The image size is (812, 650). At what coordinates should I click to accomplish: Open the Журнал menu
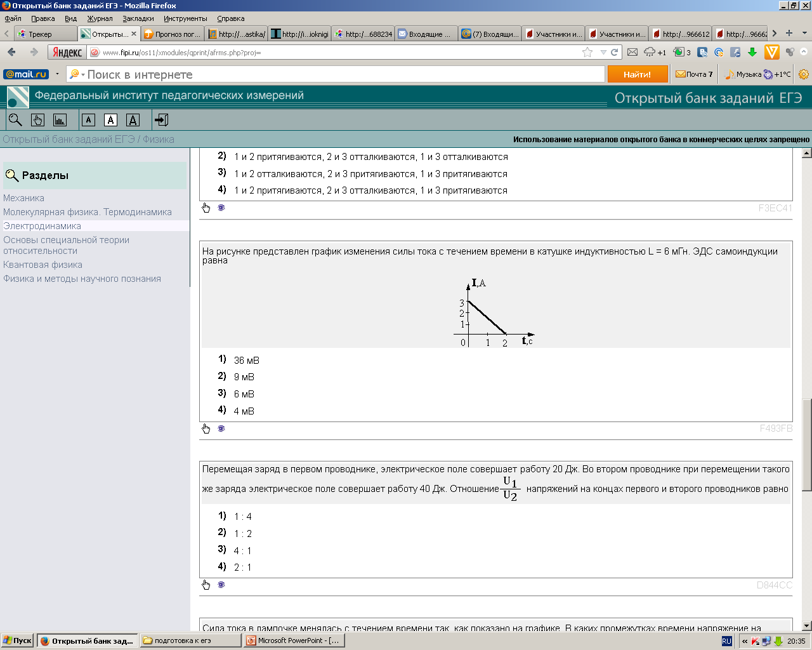pos(100,18)
